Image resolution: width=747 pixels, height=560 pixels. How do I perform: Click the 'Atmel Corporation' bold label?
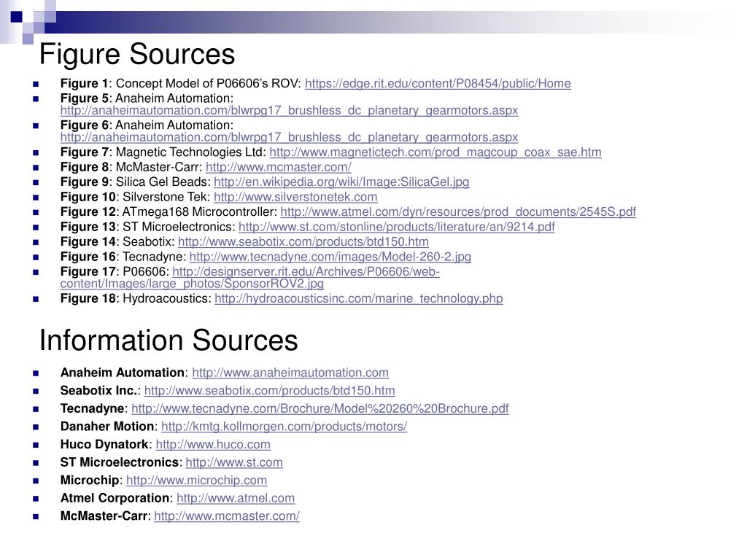point(115,498)
